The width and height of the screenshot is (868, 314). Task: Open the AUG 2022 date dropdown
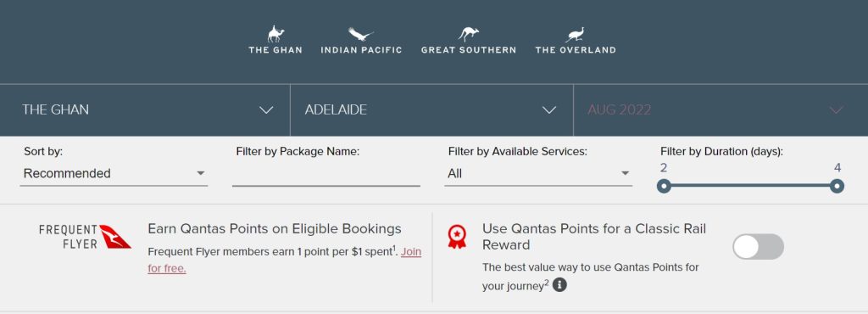(721, 109)
